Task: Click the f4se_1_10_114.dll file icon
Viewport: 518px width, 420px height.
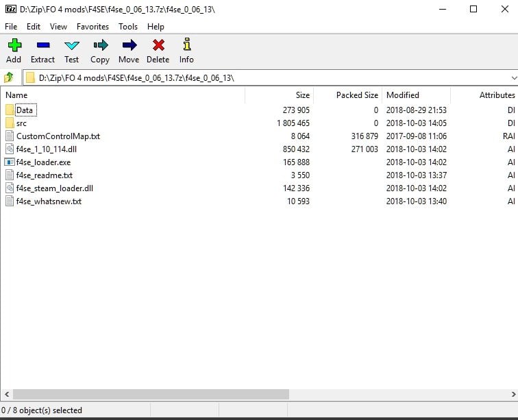Action: point(10,149)
